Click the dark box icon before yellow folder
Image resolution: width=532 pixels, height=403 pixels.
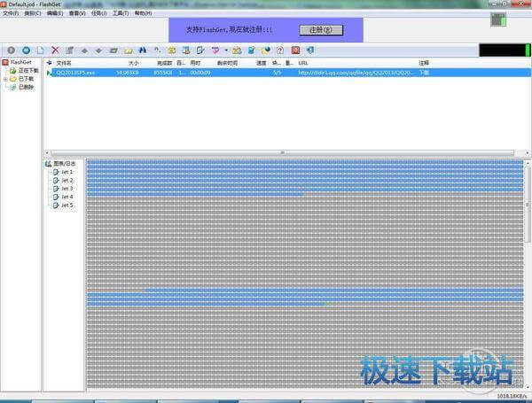[113, 50]
